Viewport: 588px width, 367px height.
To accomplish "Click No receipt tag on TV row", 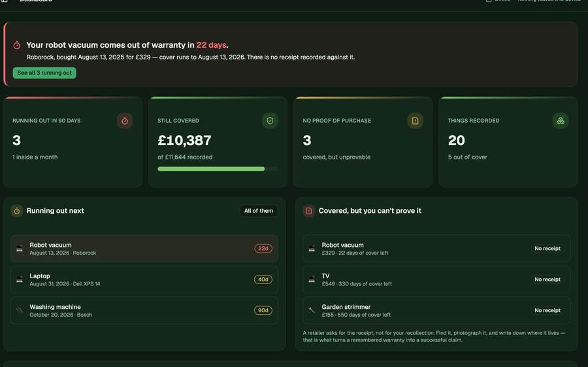I will click(x=547, y=279).
